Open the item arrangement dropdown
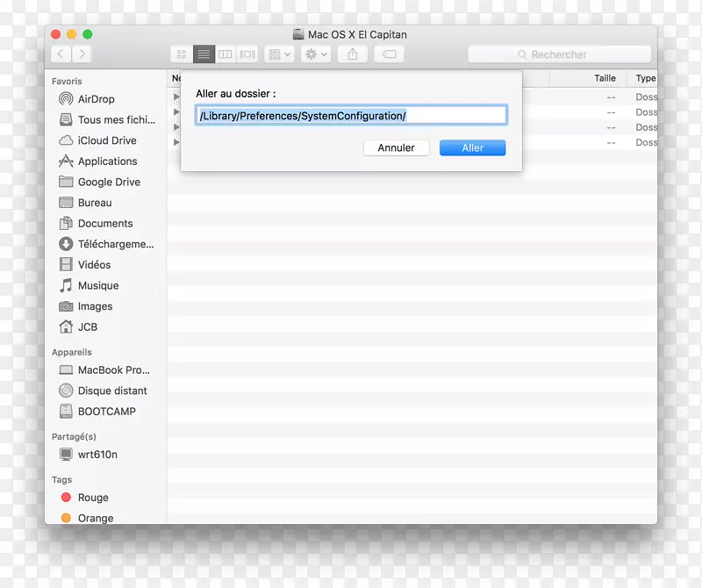702x588 pixels. (x=279, y=54)
